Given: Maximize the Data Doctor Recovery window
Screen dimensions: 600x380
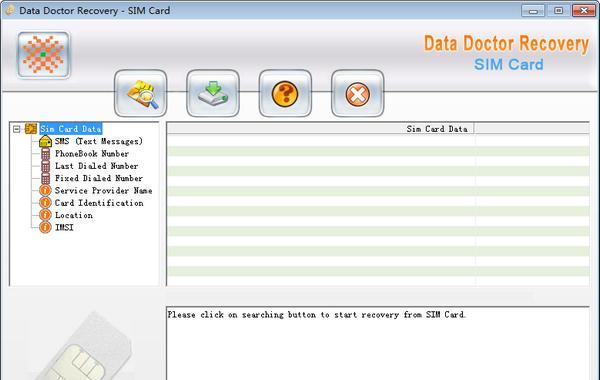Looking at the screenshot, I should tap(558, 10).
